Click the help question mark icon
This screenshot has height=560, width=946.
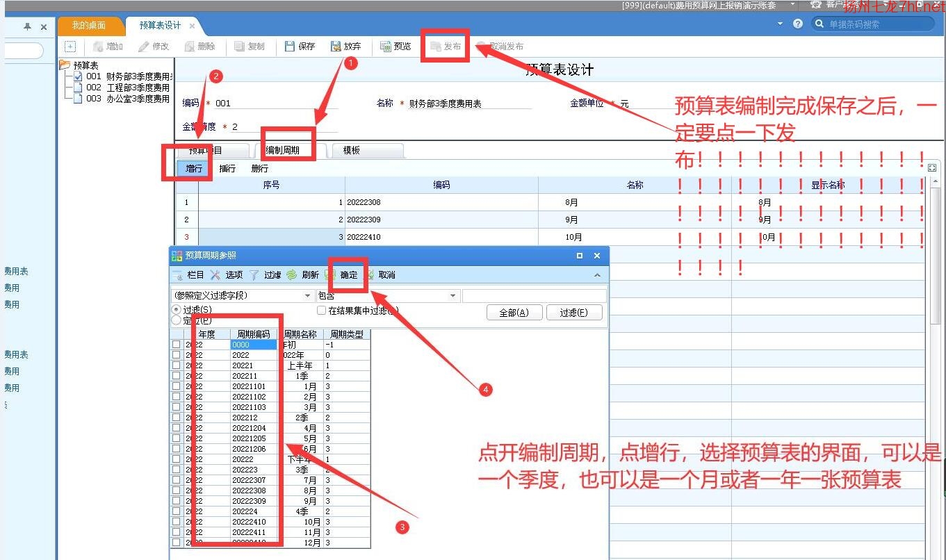point(798,24)
